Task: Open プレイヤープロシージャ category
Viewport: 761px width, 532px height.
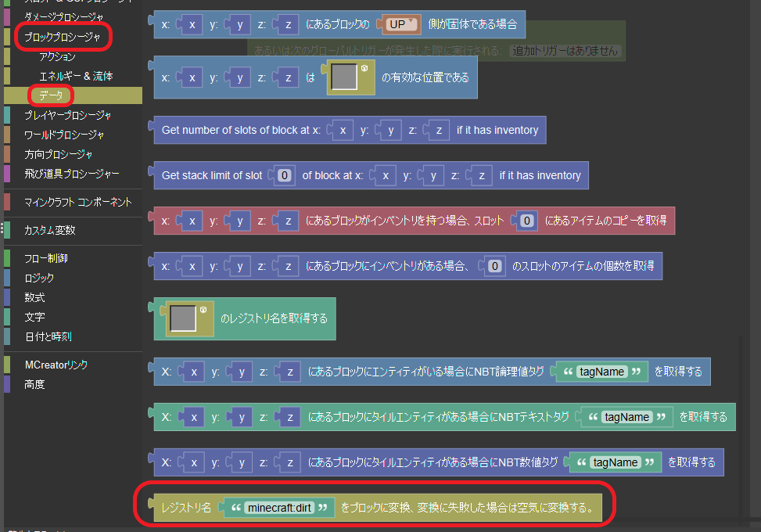Action: [x=67, y=116]
